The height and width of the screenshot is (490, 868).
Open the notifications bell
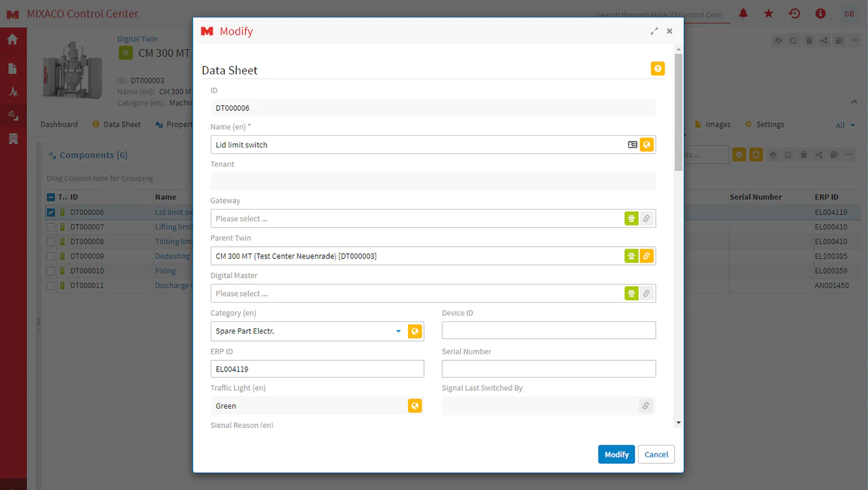(743, 14)
